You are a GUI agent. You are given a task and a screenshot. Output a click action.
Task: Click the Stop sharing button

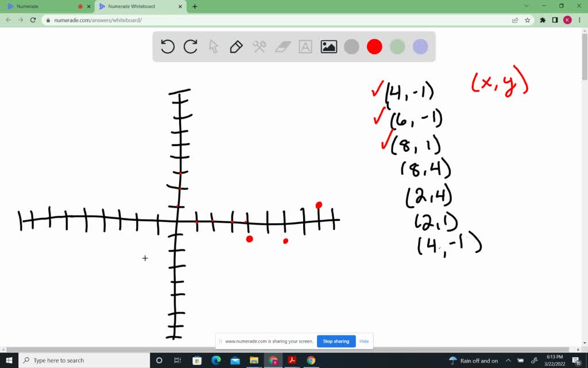coord(336,341)
